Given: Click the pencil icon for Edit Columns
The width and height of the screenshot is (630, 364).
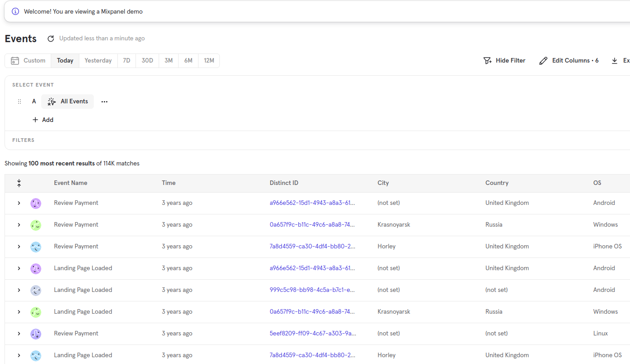Looking at the screenshot, I should pos(543,61).
